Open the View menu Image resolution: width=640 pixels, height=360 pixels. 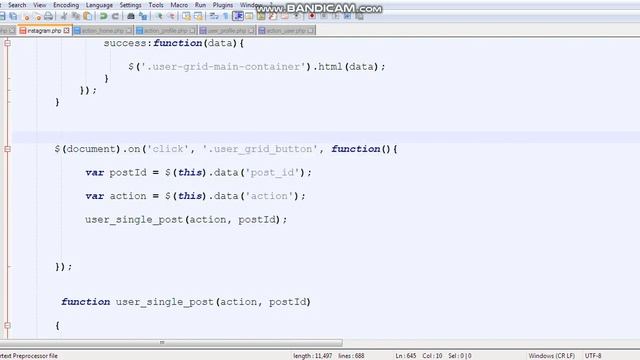[x=40, y=5]
